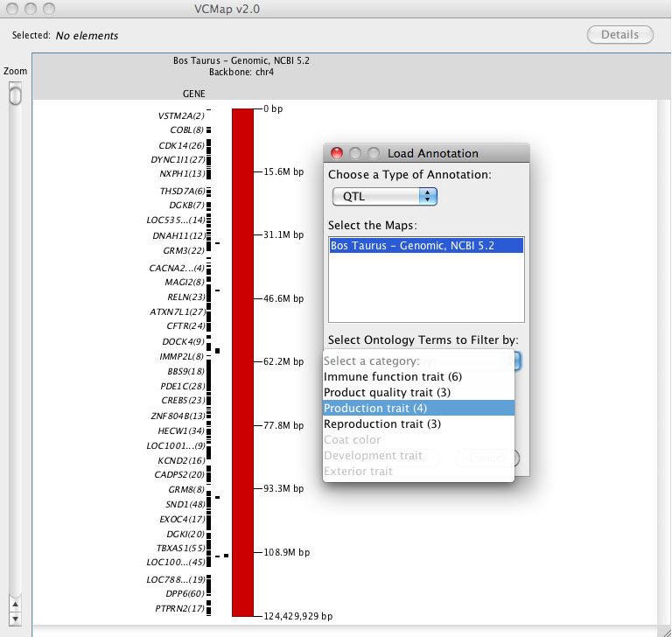Select the SND1(48) gene label
672x637 pixels.
pyautogui.click(x=185, y=504)
